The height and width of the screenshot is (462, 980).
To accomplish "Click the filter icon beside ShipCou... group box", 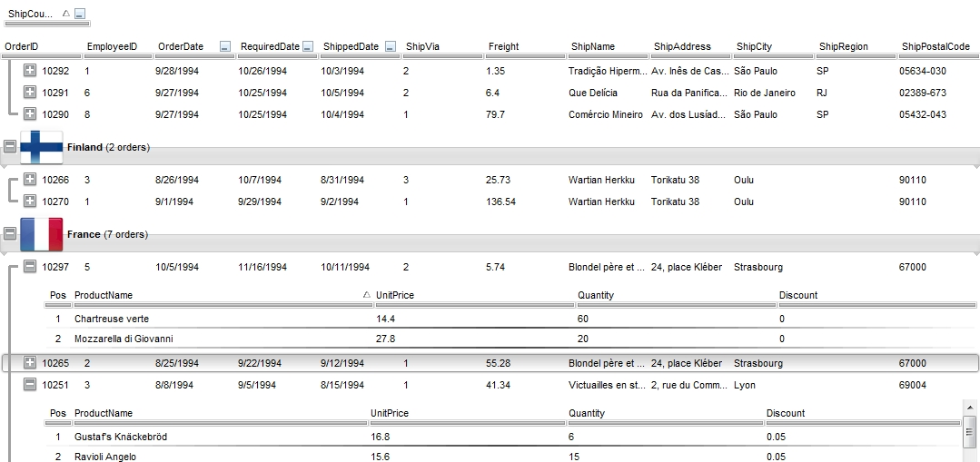I will click(x=80, y=15).
